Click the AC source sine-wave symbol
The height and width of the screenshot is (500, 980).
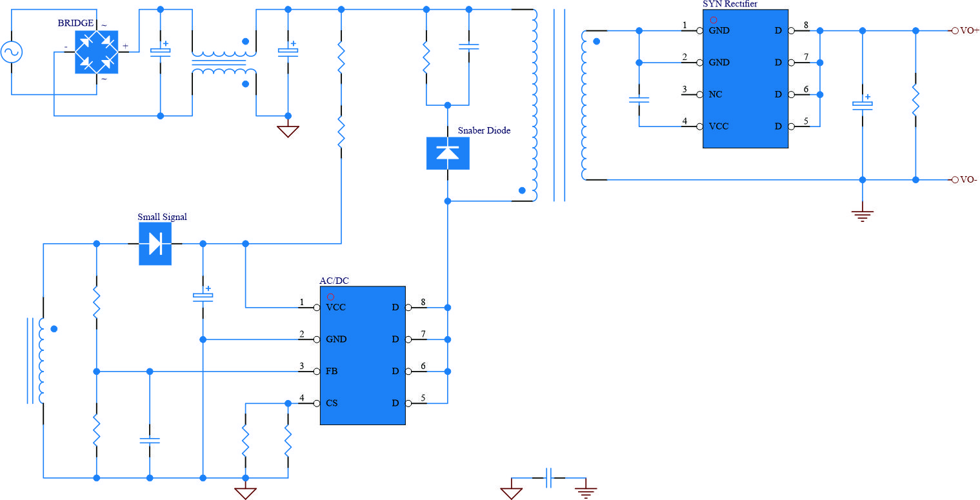point(12,52)
